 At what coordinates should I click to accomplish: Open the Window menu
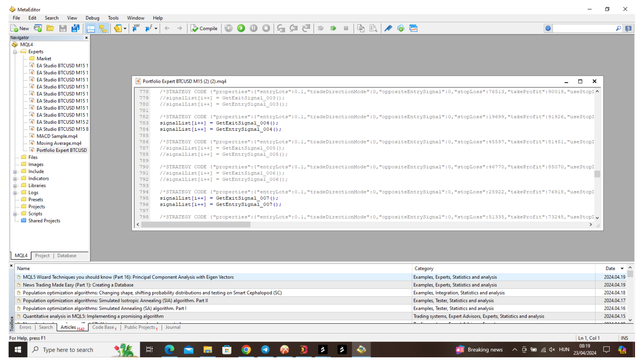click(x=136, y=18)
